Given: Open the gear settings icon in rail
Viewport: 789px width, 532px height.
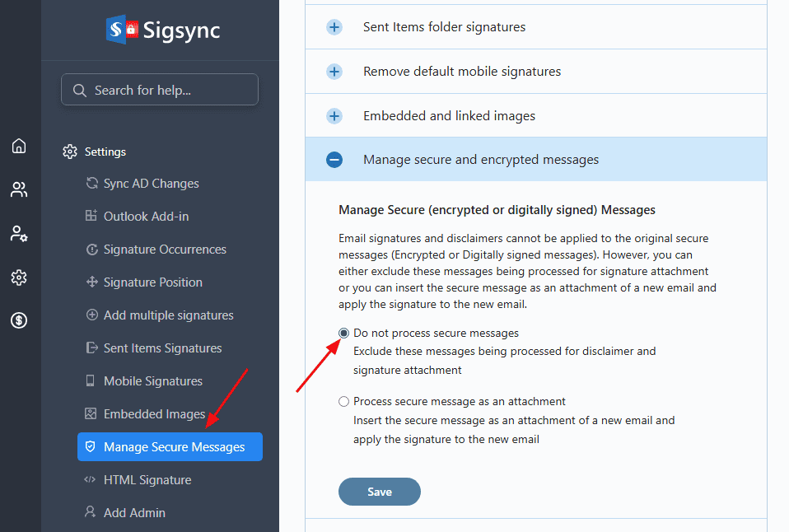Looking at the screenshot, I should pyautogui.click(x=19, y=278).
